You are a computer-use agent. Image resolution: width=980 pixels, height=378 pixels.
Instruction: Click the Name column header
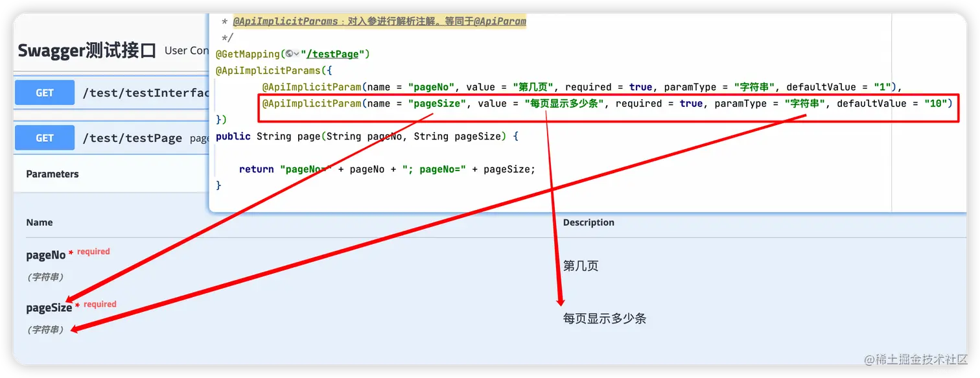click(40, 222)
